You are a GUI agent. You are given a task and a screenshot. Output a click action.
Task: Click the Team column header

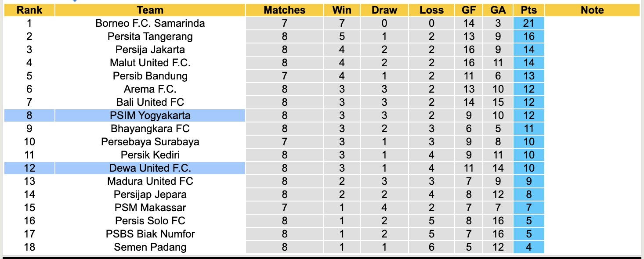pyautogui.click(x=150, y=10)
